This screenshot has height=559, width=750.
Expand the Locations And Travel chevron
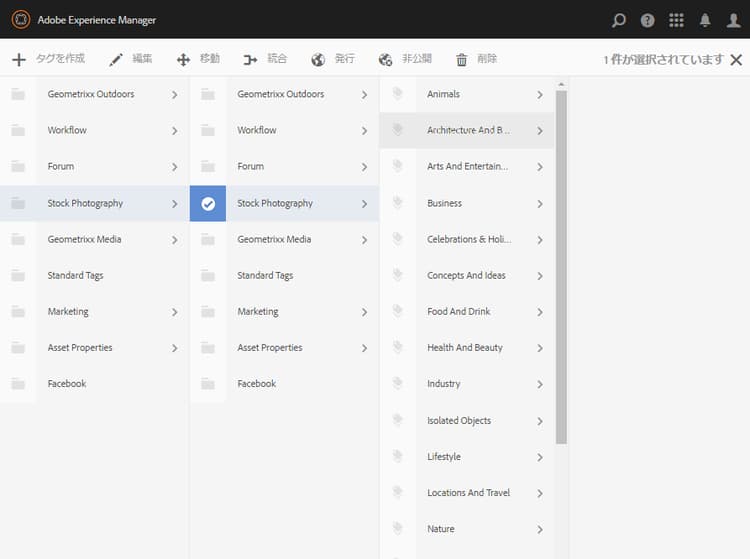pyautogui.click(x=540, y=493)
